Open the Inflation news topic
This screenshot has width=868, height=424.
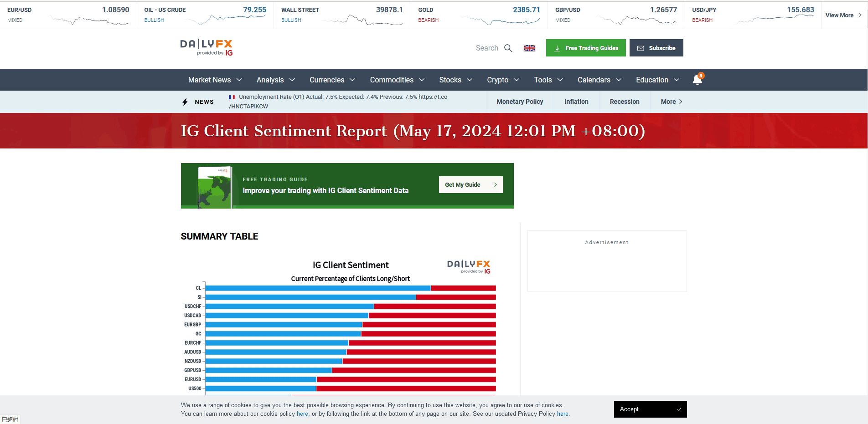coord(576,102)
